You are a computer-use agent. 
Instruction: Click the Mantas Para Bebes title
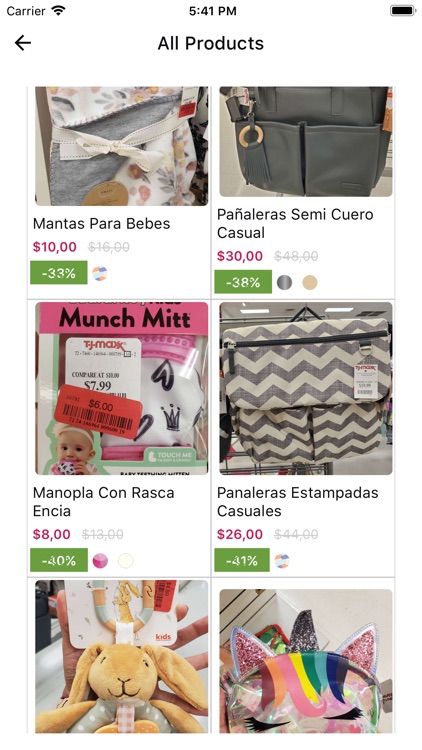(101, 223)
